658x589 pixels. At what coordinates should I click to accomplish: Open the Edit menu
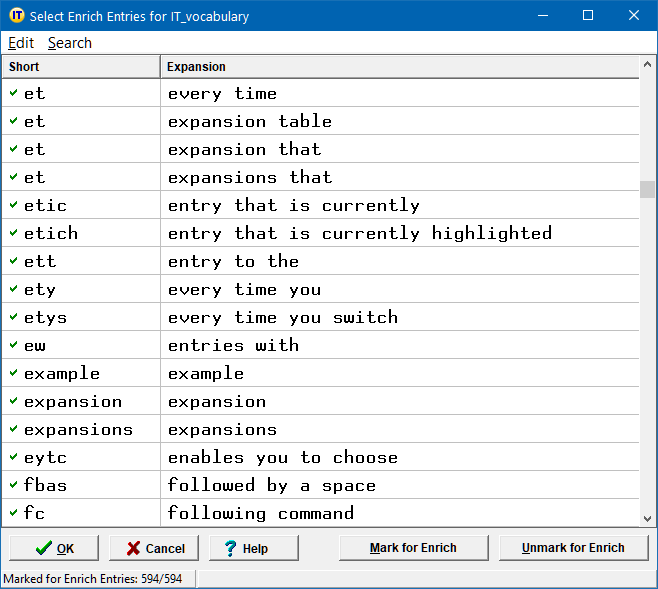pyautogui.click(x=21, y=43)
